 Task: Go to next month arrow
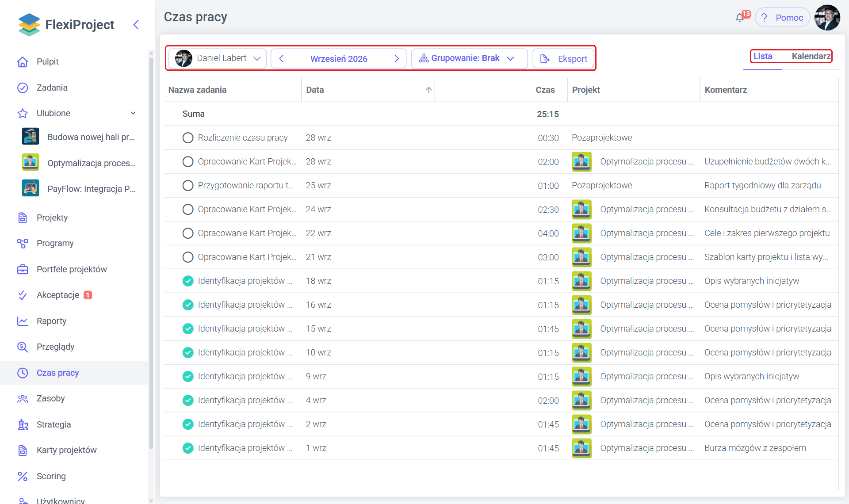click(x=397, y=59)
